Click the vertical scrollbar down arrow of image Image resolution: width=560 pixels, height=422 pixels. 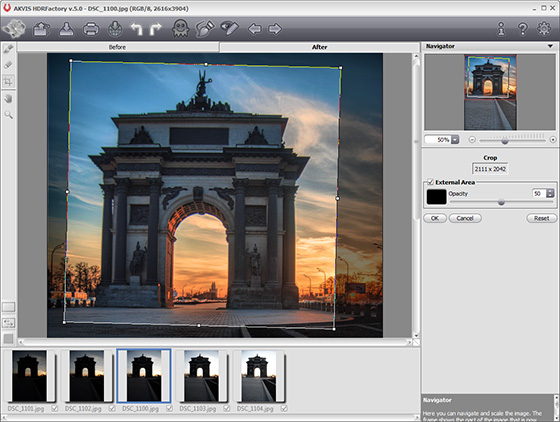coord(416,336)
